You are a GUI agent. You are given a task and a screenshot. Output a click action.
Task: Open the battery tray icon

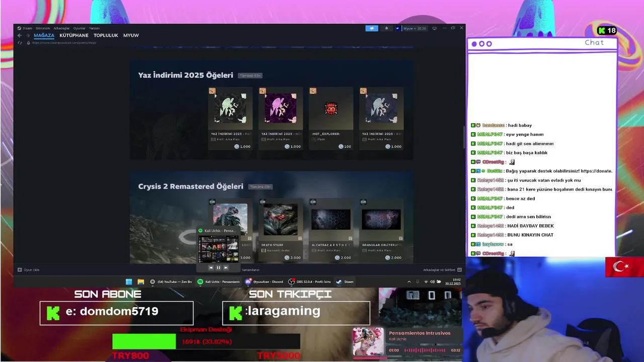pos(438,282)
